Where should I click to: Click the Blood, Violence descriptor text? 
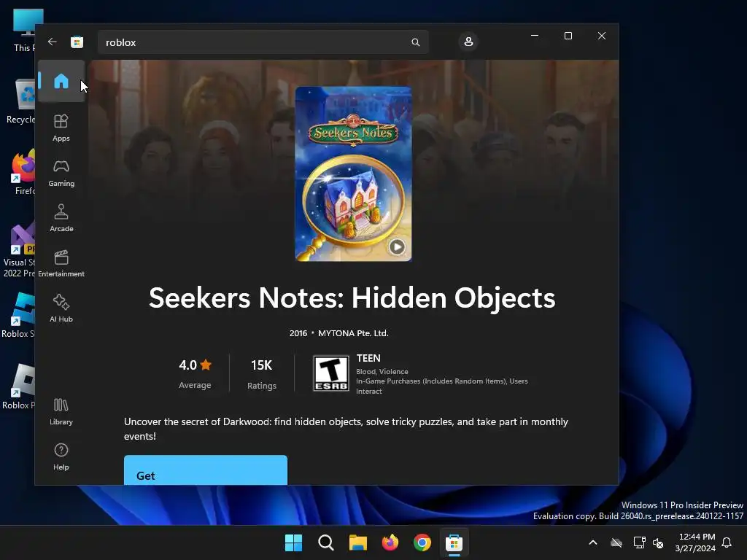click(382, 371)
